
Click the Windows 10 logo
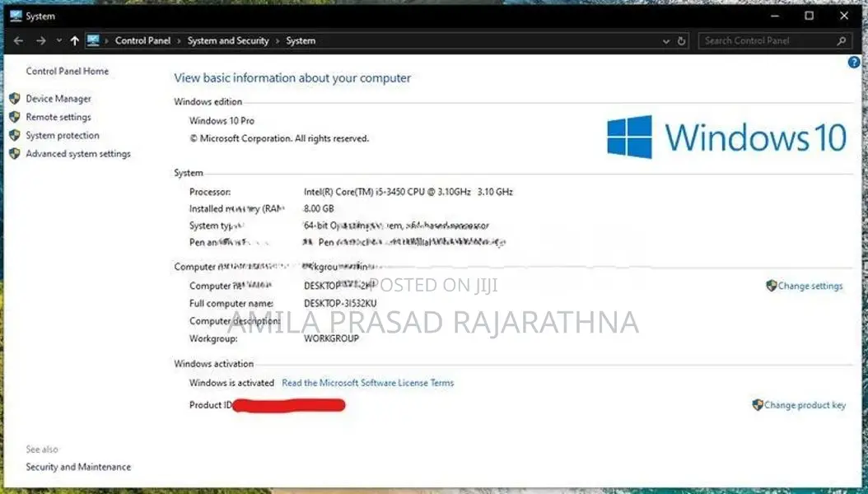727,137
